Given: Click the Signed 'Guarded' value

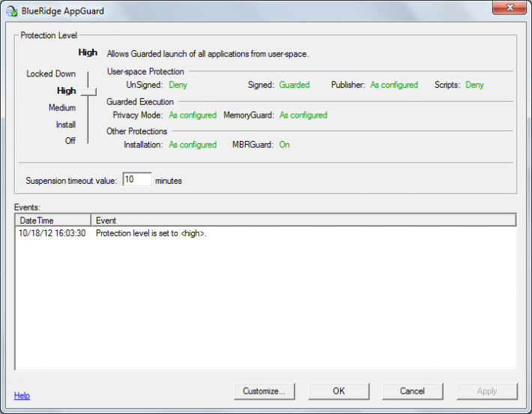Looking at the screenshot, I should [294, 85].
